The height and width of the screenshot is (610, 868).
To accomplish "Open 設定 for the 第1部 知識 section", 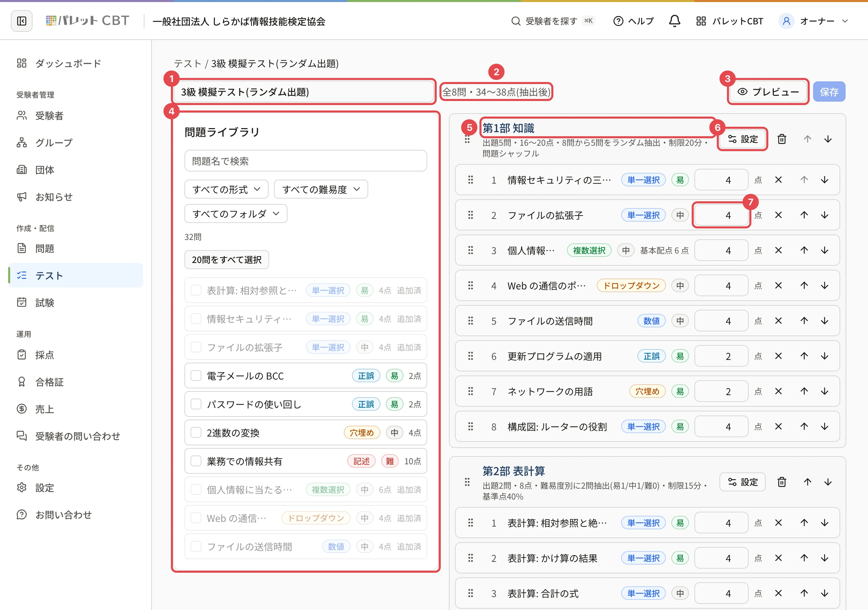I will (x=743, y=139).
